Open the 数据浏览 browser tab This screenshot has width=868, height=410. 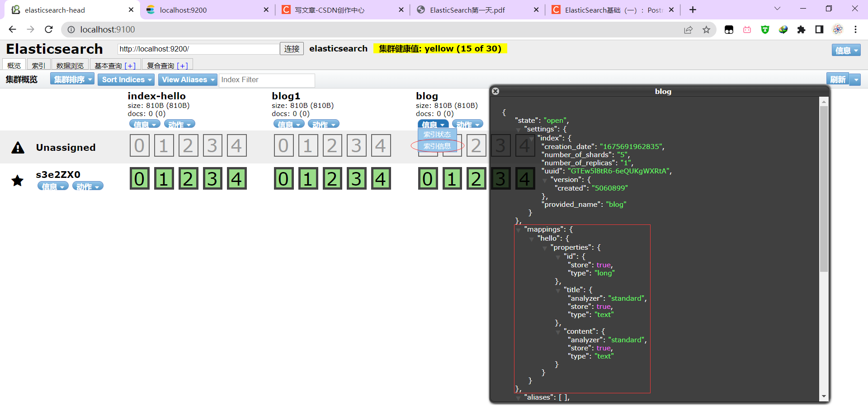70,65
